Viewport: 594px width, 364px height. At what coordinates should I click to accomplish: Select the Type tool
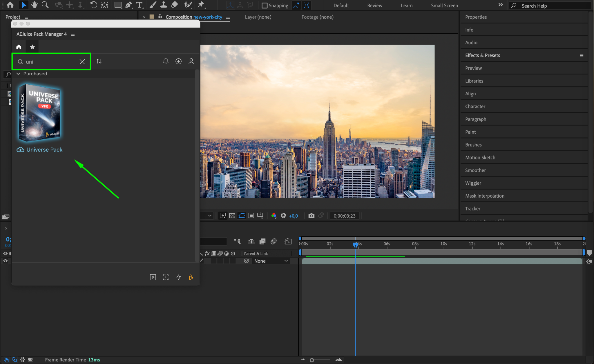coord(139,5)
